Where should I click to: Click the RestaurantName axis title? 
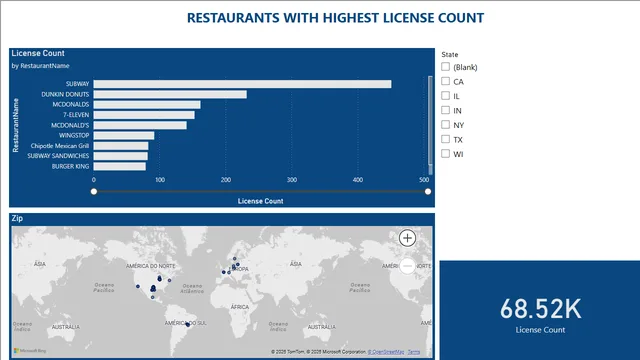click(16, 125)
